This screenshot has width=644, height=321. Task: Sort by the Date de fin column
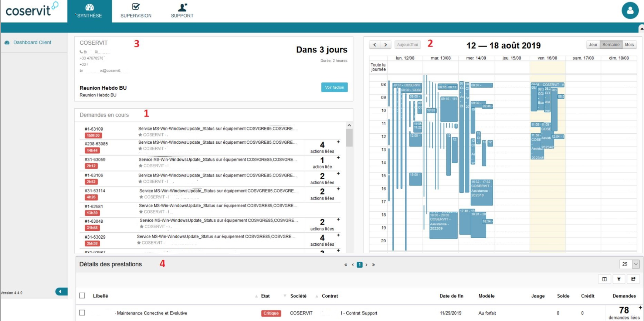click(451, 296)
